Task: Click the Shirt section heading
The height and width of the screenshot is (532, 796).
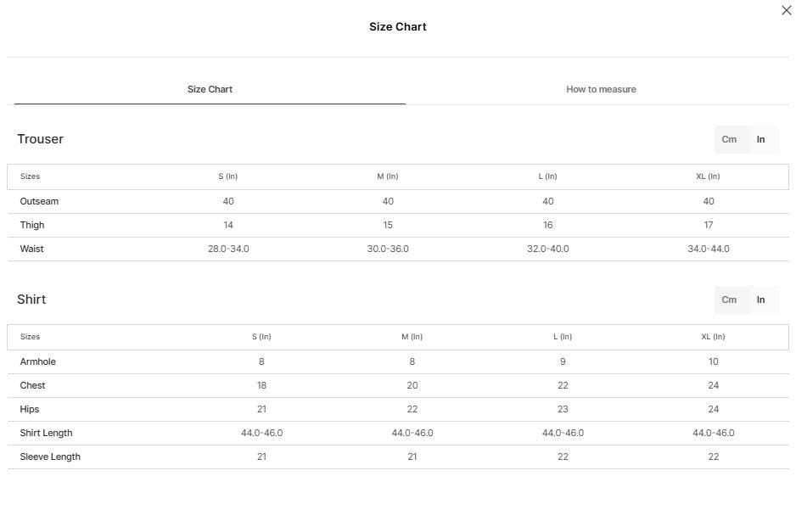Action: click(x=31, y=300)
